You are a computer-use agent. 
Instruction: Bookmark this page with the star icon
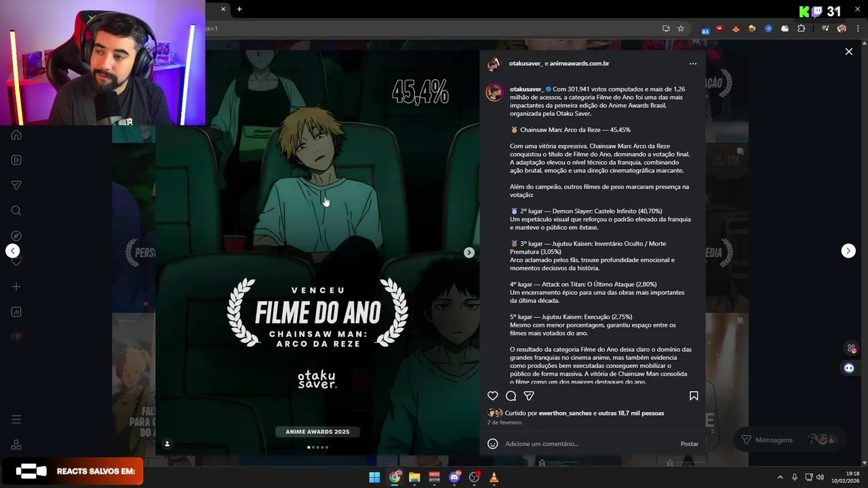tap(681, 28)
